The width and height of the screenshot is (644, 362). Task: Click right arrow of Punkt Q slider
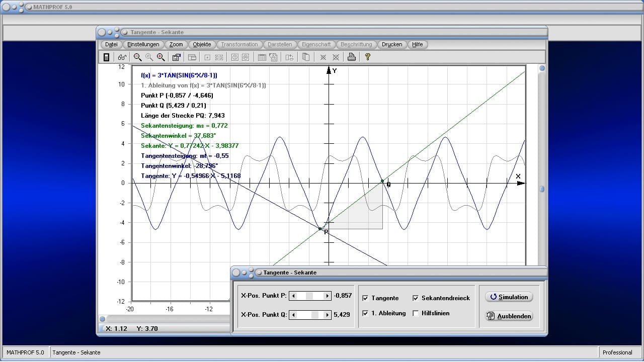point(328,315)
